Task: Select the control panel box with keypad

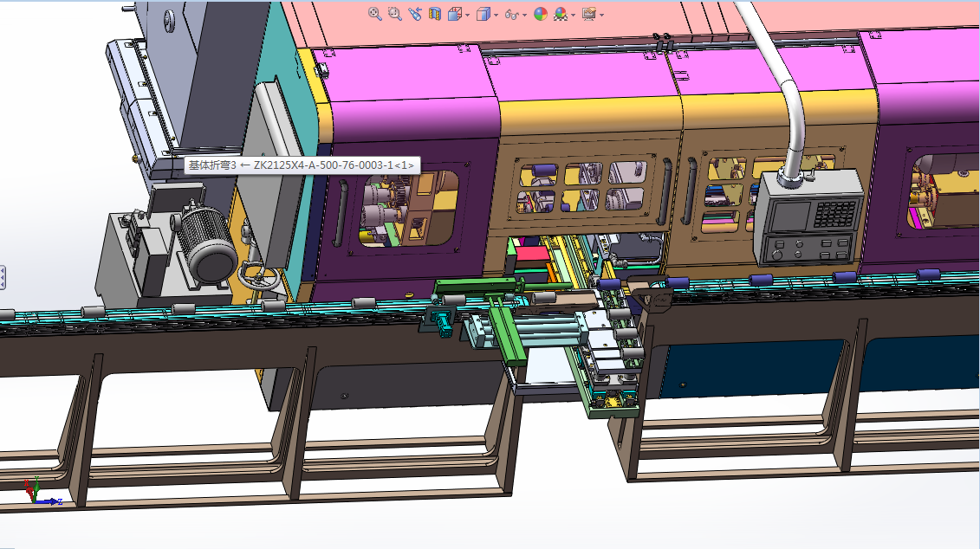Action: point(810,218)
